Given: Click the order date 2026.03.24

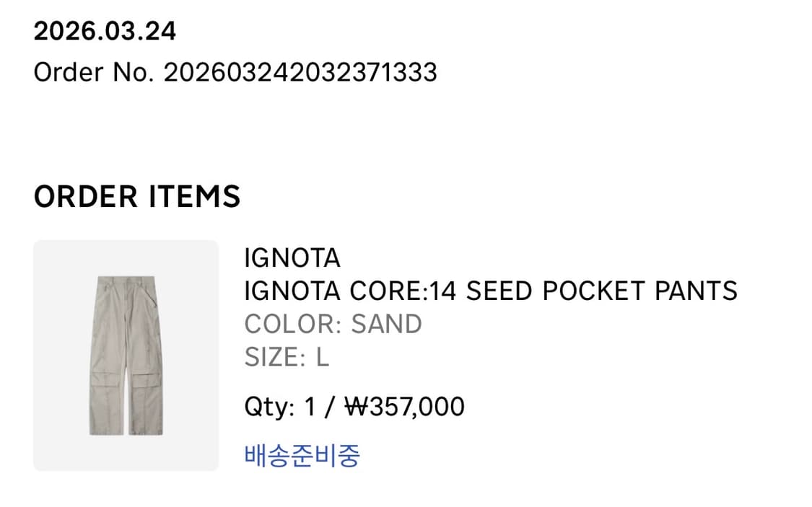Looking at the screenshot, I should pyautogui.click(x=105, y=31).
